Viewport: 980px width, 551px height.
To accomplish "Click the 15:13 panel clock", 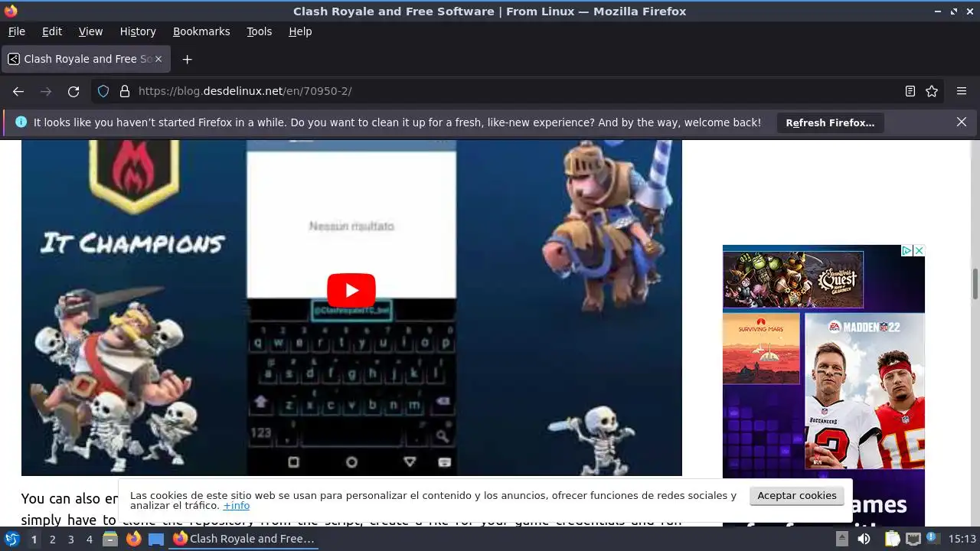I will (x=962, y=539).
